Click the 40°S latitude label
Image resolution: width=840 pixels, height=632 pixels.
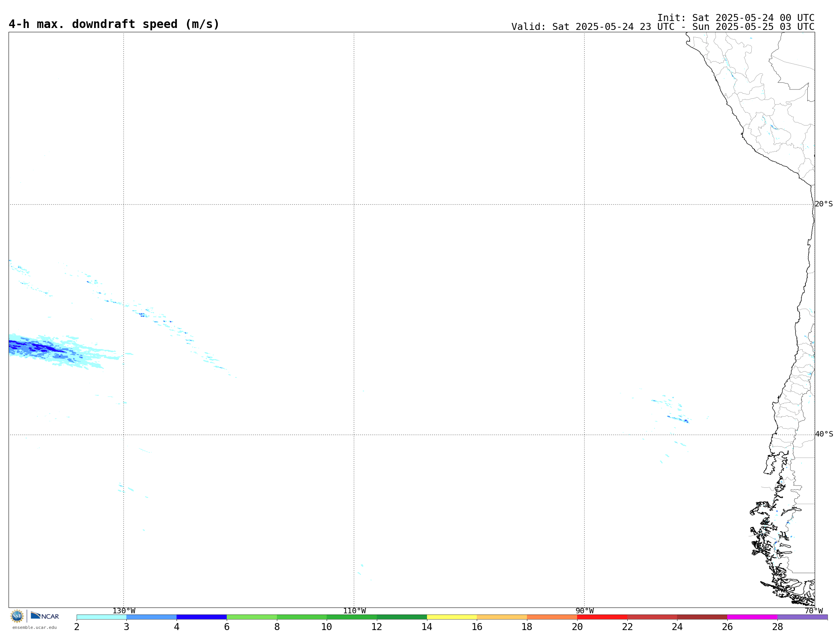click(824, 434)
